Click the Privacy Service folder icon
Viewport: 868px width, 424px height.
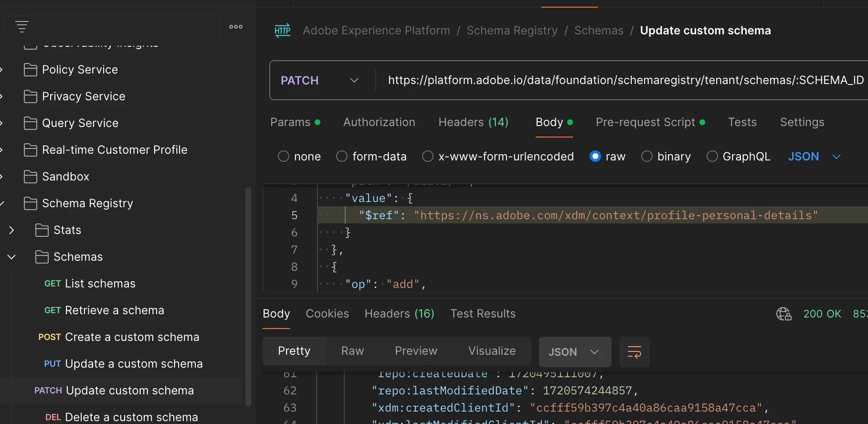pos(31,96)
